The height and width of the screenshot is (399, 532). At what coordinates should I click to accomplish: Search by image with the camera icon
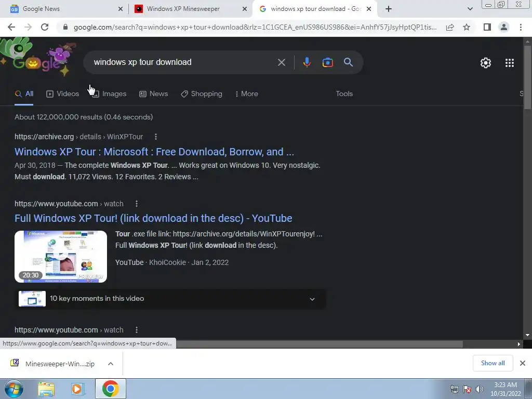[327, 62]
